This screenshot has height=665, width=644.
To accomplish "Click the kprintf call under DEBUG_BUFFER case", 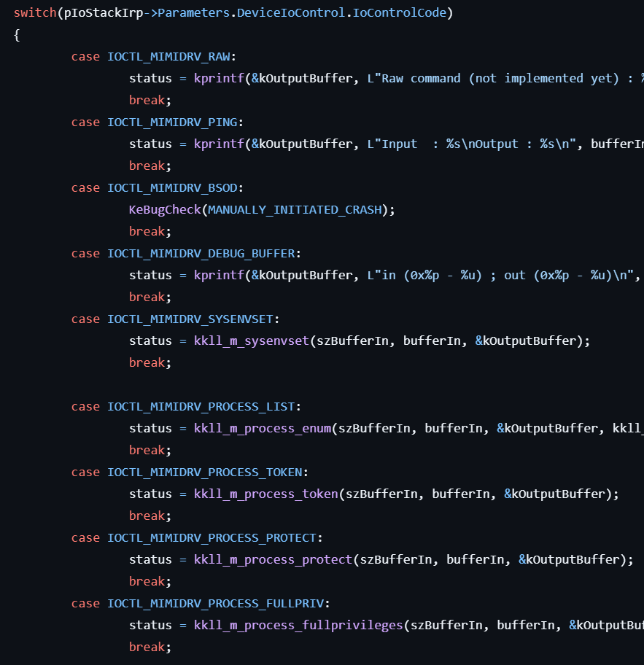I will tap(219, 275).
